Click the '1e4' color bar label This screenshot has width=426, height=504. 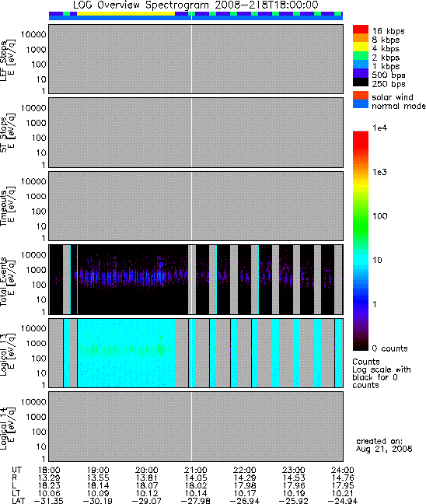click(379, 128)
